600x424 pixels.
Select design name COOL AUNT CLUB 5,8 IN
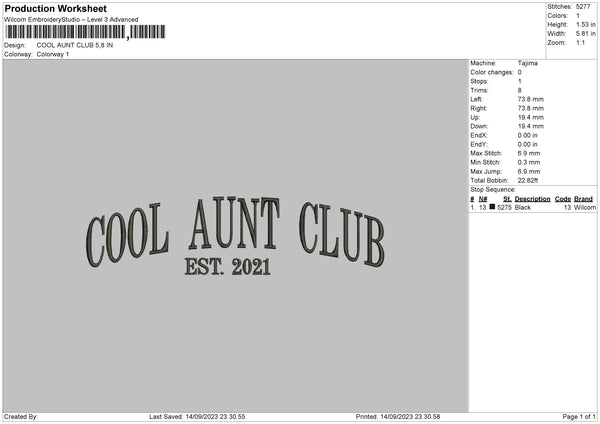click(75, 45)
